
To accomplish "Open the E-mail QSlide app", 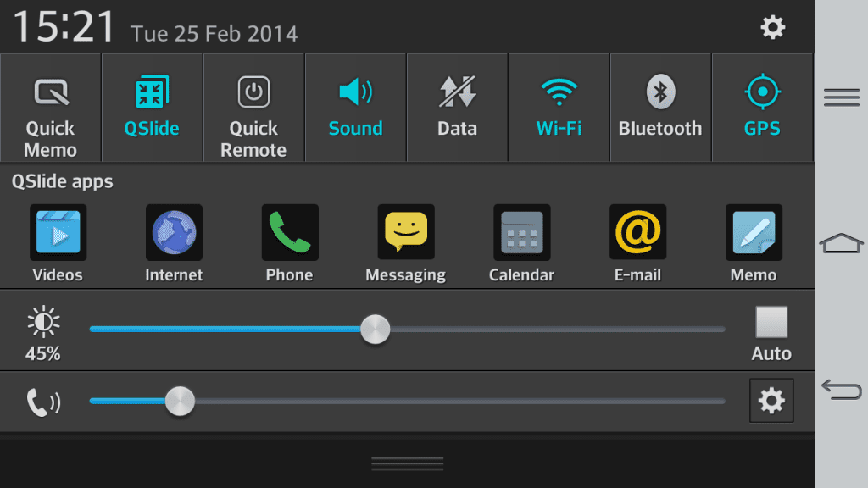I will (x=637, y=231).
